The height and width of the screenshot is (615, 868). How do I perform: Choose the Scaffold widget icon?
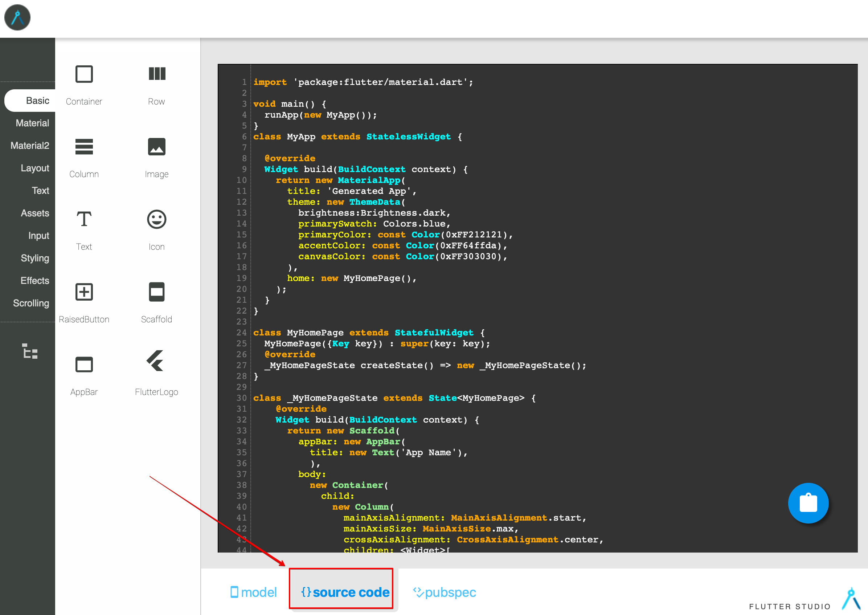[x=157, y=292]
